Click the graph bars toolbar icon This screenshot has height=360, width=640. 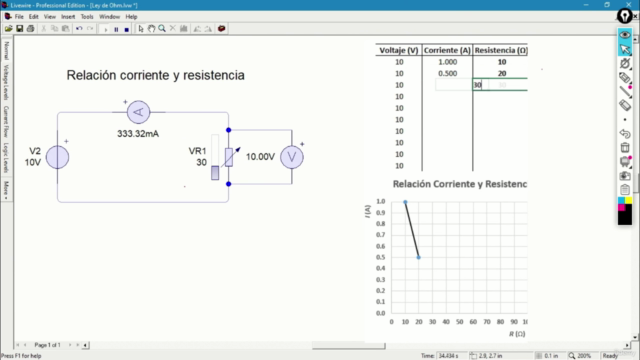pos(184,29)
